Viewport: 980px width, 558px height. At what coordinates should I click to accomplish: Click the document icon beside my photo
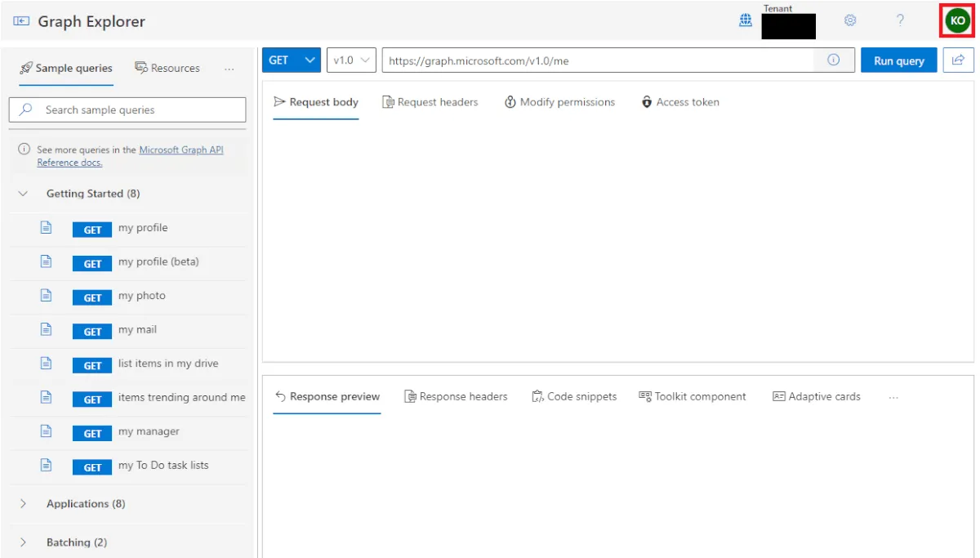[x=47, y=296]
